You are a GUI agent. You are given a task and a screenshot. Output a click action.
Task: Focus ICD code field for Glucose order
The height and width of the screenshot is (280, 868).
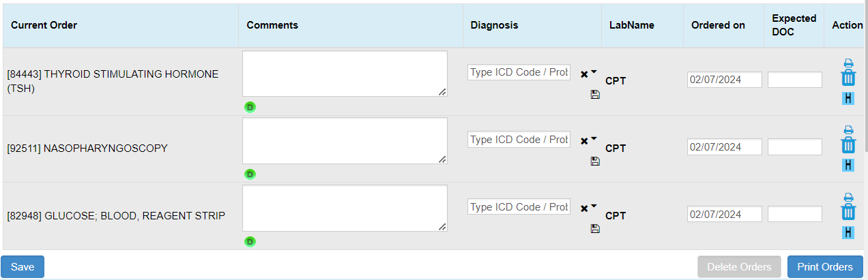pyautogui.click(x=519, y=207)
